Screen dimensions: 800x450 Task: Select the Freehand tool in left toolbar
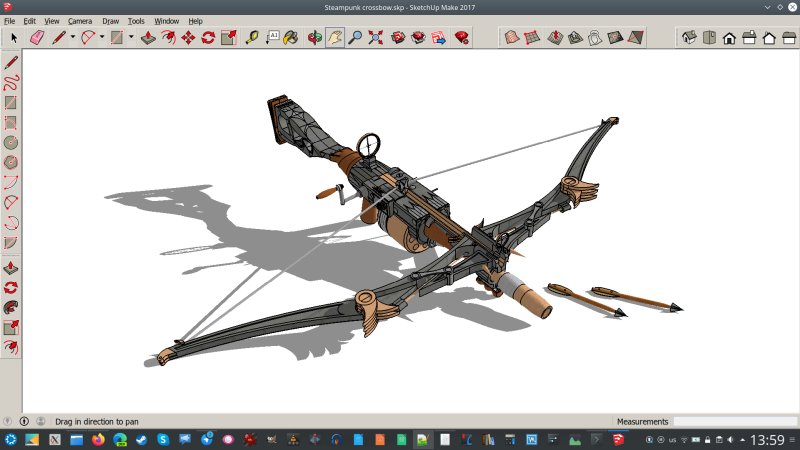coord(11,82)
